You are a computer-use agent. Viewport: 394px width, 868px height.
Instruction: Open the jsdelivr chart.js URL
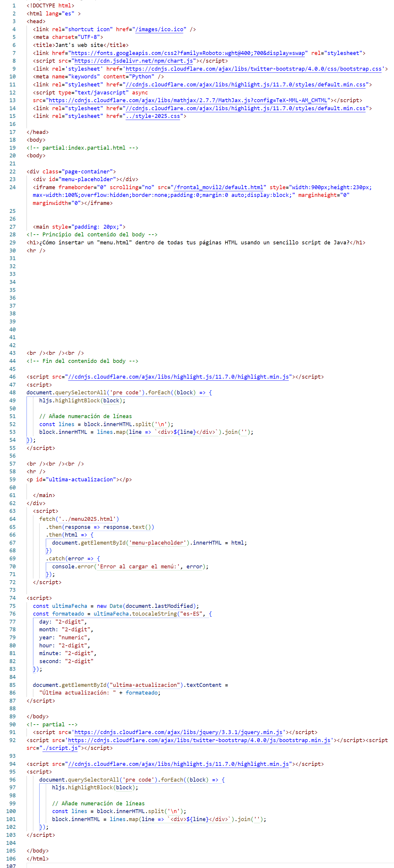134,61
